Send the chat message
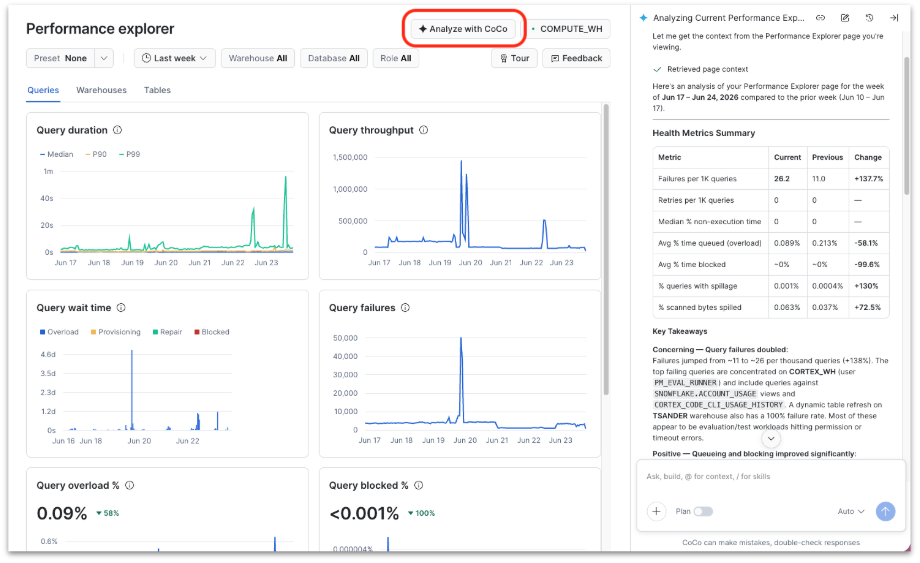The width and height of the screenshot is (920, 563). 885,511
